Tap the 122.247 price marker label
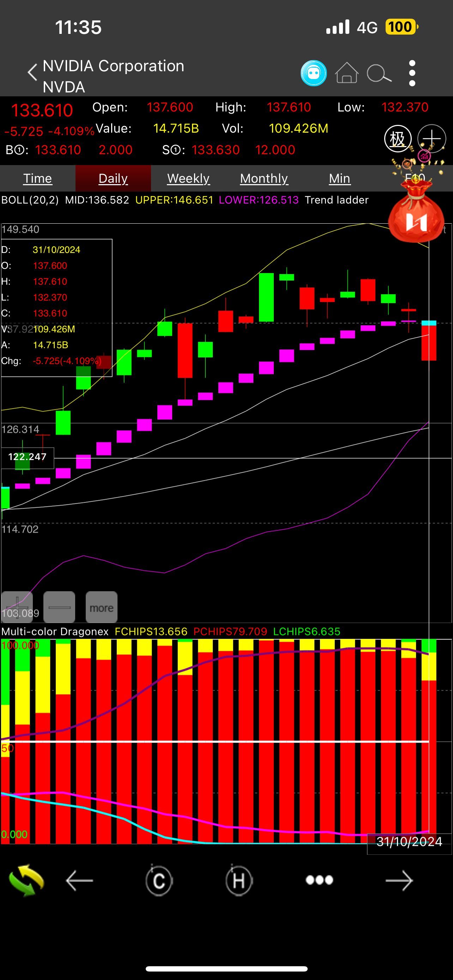Screen dimensions: 453x980 pos(27,457)
